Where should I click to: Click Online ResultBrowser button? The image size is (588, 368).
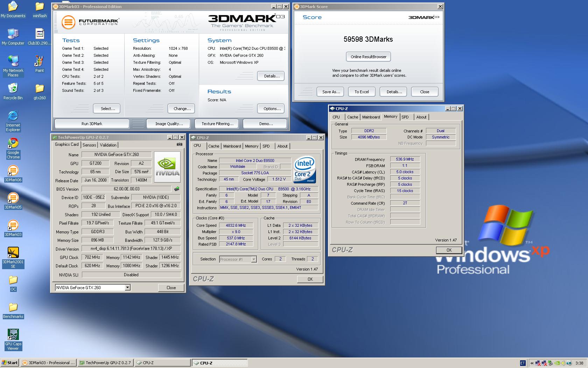(x=369, y=57)
